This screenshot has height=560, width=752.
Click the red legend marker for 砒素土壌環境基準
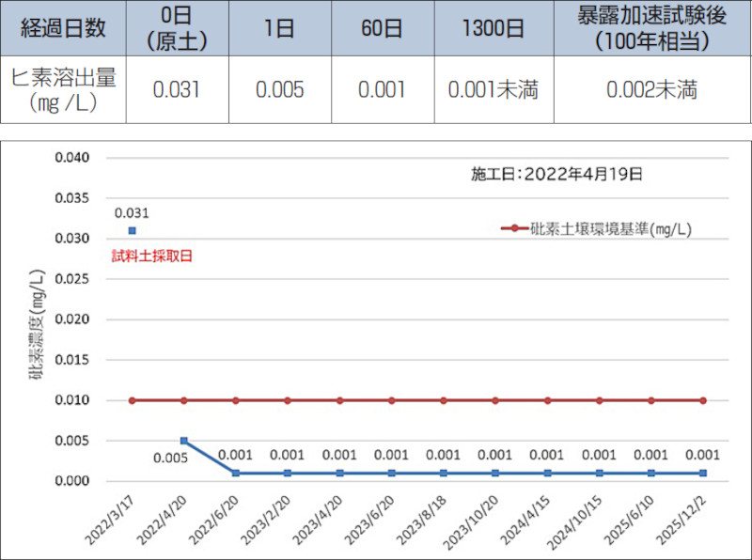(514, 228)
